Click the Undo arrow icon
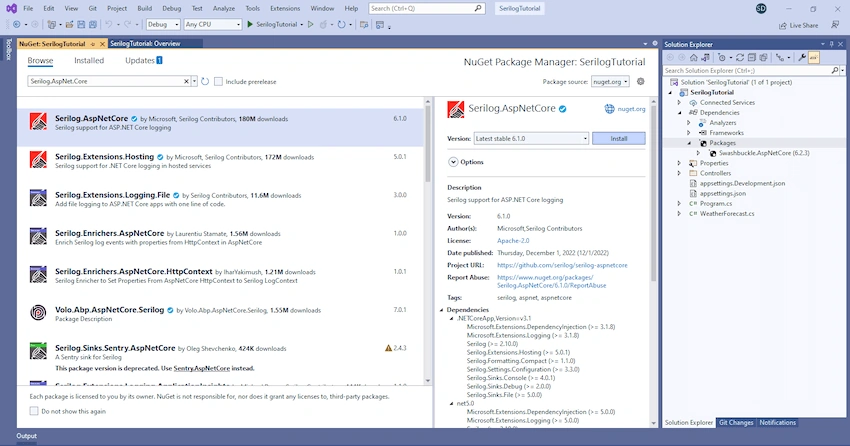Viewport: 850px width, 446px height. pos(108,24)
